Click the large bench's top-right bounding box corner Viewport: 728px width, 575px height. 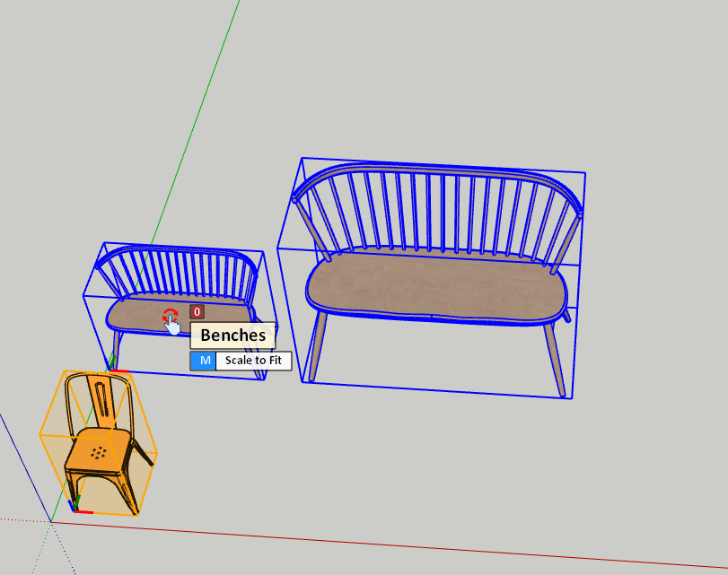tap(584, 171)
